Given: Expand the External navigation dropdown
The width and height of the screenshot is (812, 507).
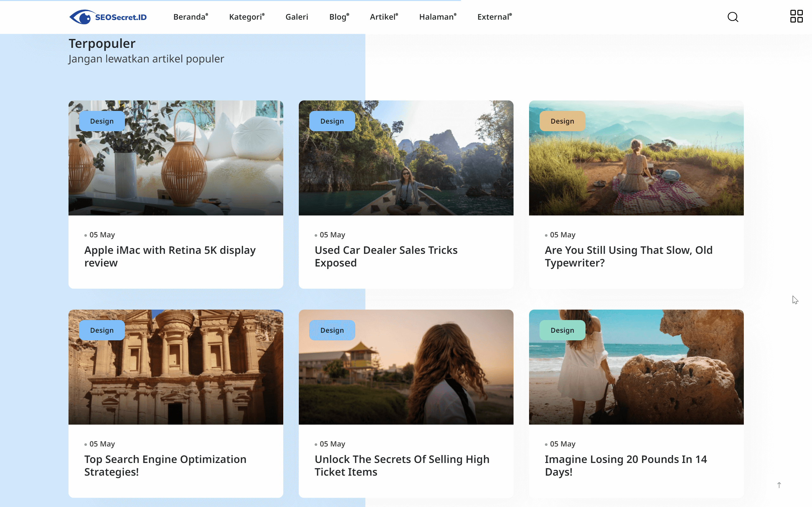Looking at the screenshot, I should coord(493,17).
